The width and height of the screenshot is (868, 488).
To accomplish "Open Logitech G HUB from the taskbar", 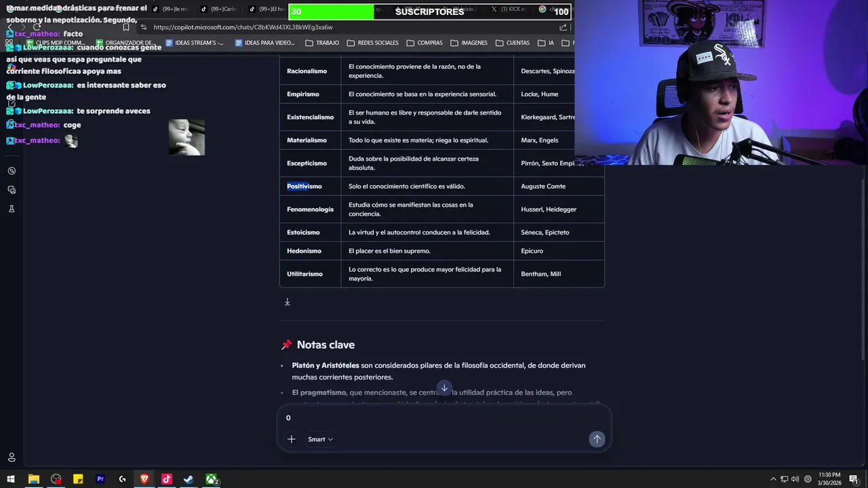I will pyautogui.click(x=122, y=479).
